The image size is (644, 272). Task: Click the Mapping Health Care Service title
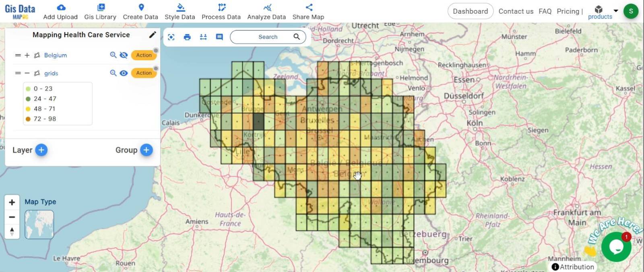tap(81, 35)
